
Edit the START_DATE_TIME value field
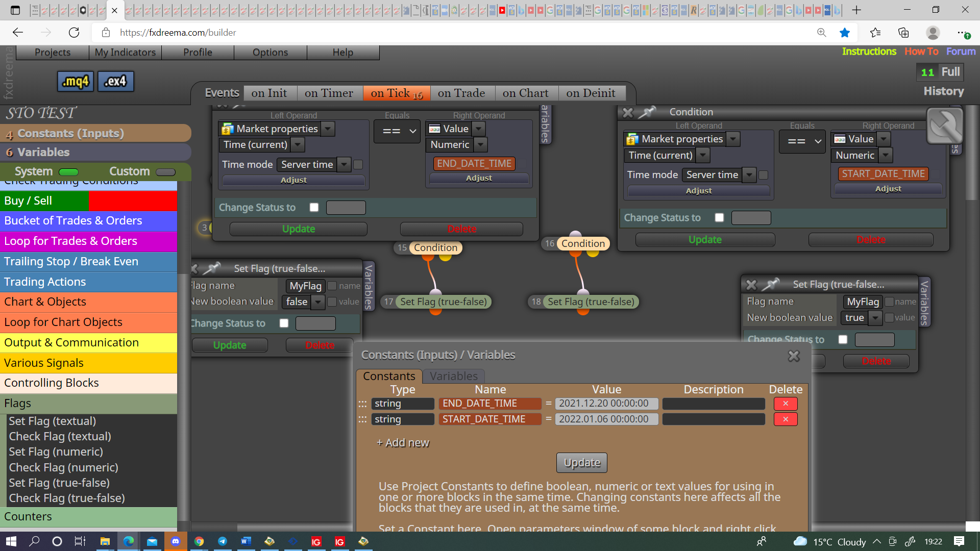tap(606, 419)
